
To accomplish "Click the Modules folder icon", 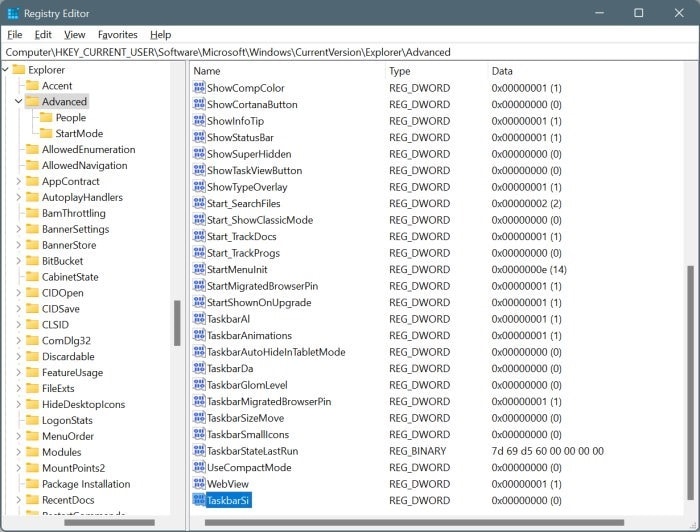I will pos(32,452).
